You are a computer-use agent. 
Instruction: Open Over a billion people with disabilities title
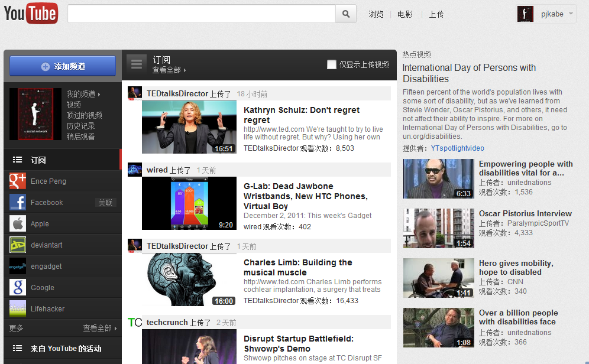tap(519, 317)
